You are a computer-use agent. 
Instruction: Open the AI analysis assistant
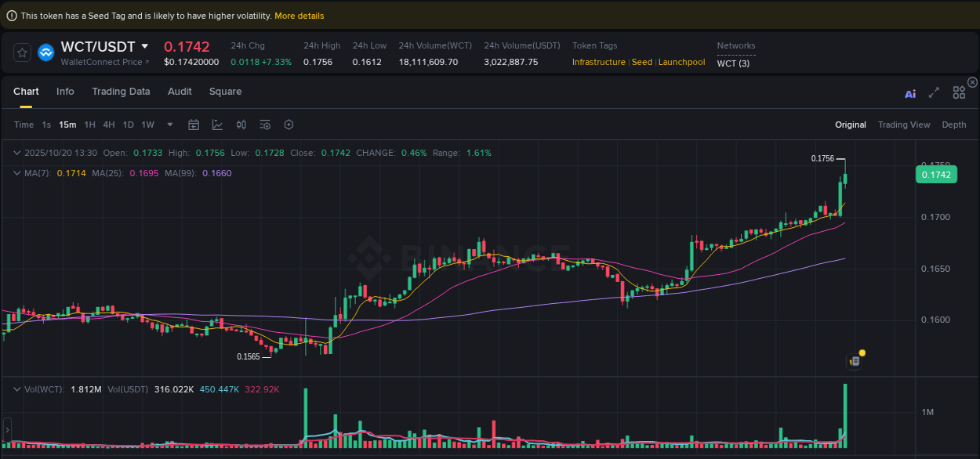pos(910,92)
